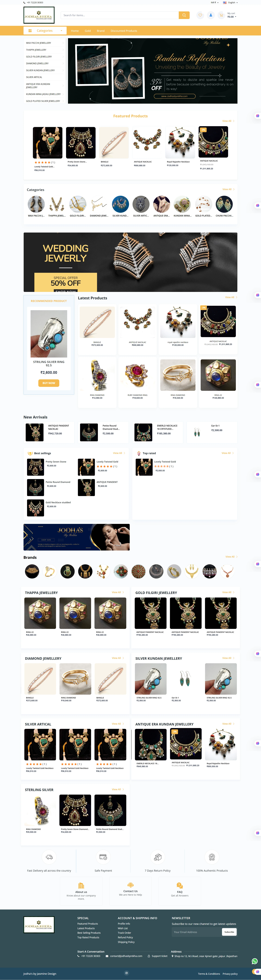Open the shopping cart icon
Image resolution: width=261 pixels, height=980 pixels.
pyautogui.click(x=221, y=15)
